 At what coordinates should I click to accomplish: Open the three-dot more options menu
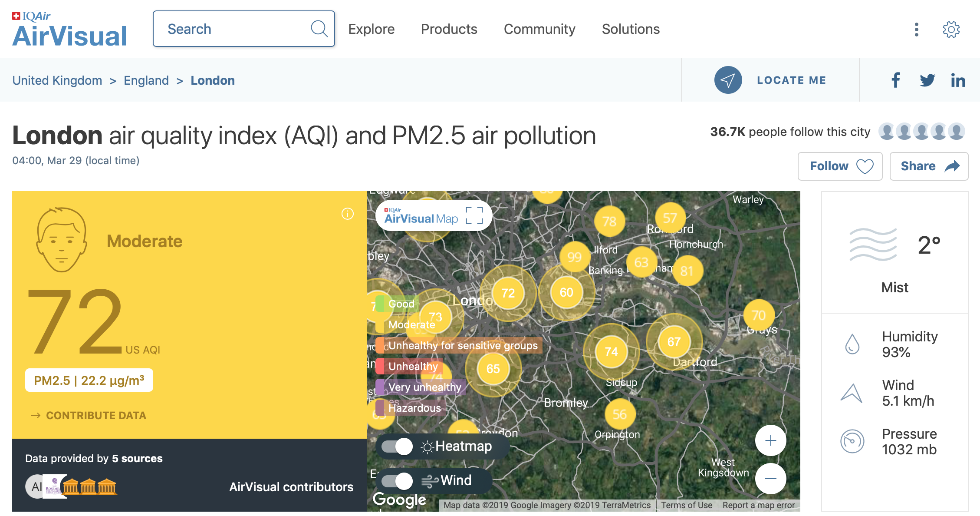click(x=916, y=30)
